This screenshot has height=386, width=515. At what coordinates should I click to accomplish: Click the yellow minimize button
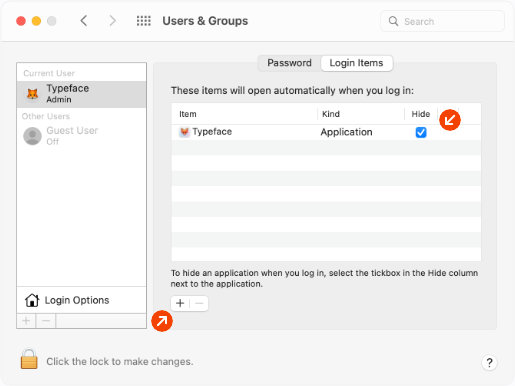pos(36,21)
